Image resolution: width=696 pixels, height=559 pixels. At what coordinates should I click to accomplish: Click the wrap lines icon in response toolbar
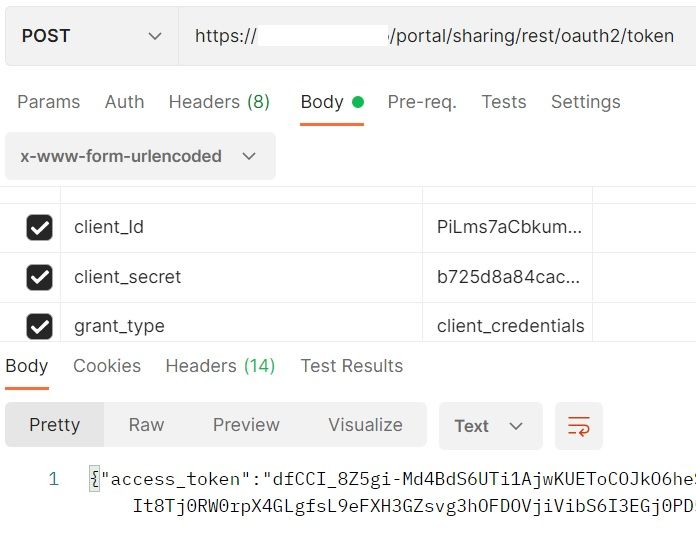tap(579, 426)
